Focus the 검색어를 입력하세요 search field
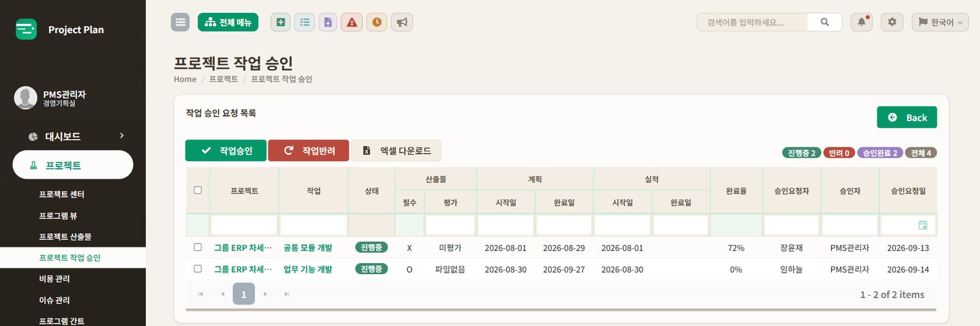The height and width of the screenshot is (326, 980). tap(752, 22)
